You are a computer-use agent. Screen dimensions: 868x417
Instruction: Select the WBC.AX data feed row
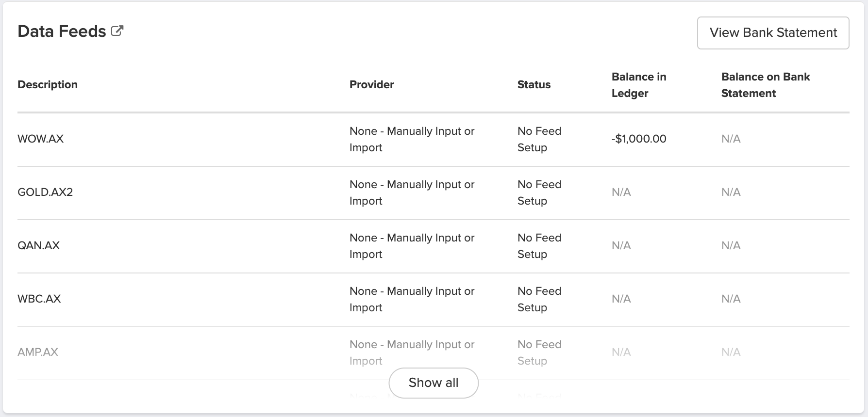click(x=39, y=299)
